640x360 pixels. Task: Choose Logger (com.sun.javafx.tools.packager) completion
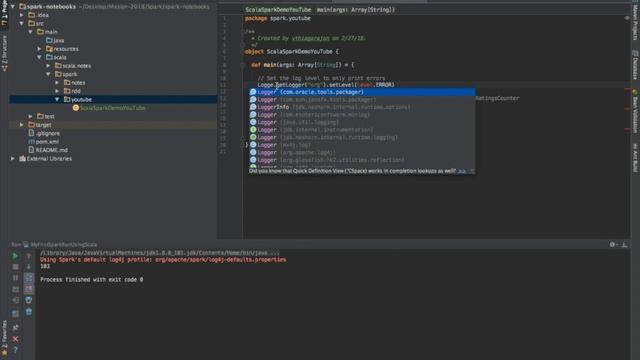[362, 100]
